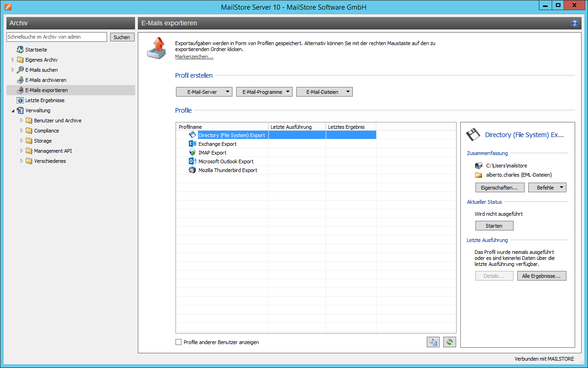This screenshot has height=368, width=588.
Task: Sort by the Letzte Ausführung column header
Action: (x=297, y=126)
